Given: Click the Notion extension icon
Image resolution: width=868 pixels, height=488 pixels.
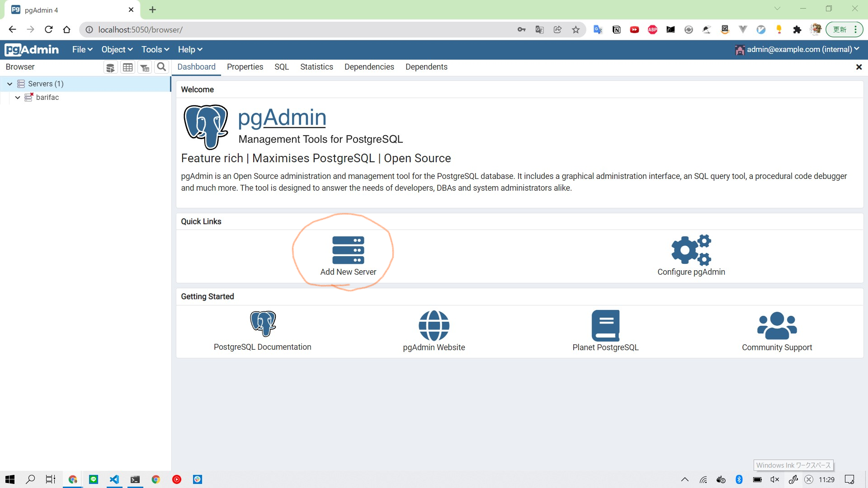Looking at the screenshot, I should 616,30.
